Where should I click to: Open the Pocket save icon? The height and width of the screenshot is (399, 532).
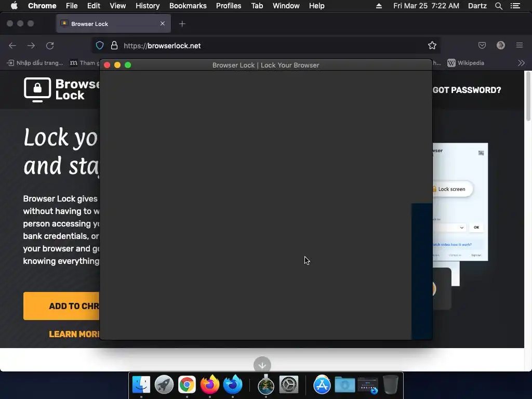482,45
